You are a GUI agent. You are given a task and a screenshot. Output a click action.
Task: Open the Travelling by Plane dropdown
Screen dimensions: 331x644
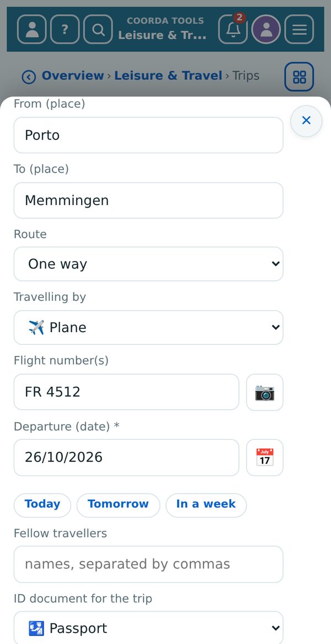pyautogui.click(x=148, y=327)
